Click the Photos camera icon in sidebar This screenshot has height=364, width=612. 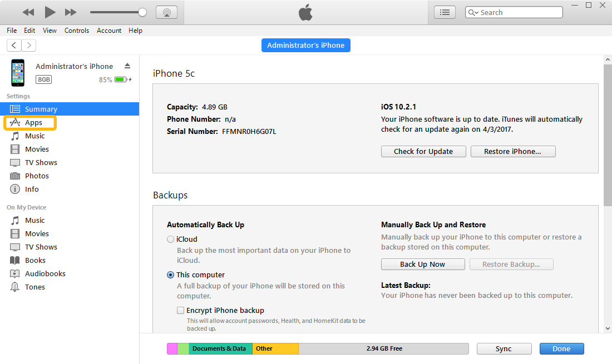(15, 176)
